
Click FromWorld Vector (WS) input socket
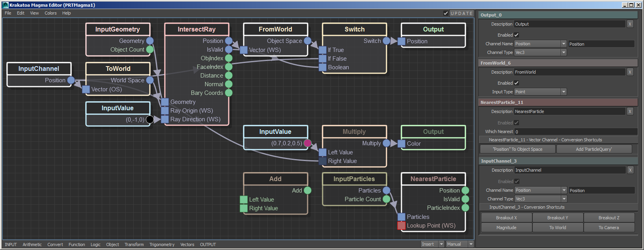(244, 50)
